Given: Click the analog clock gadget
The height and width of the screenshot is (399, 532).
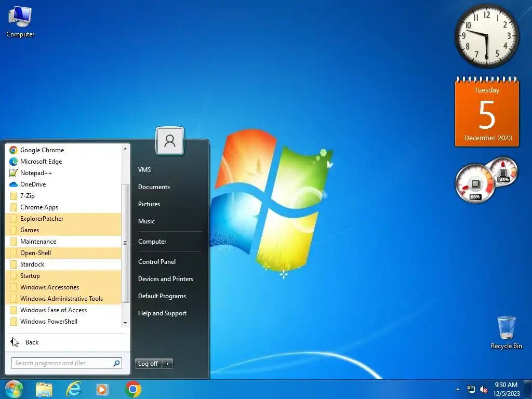Looking at the screenshot, I should 487,36.
